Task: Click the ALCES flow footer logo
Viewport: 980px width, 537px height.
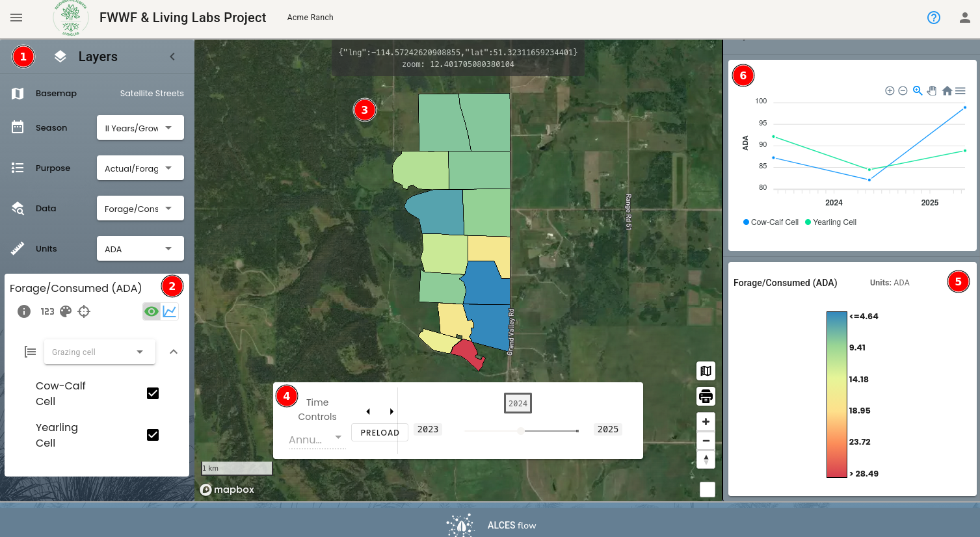Action: [491, 525]
